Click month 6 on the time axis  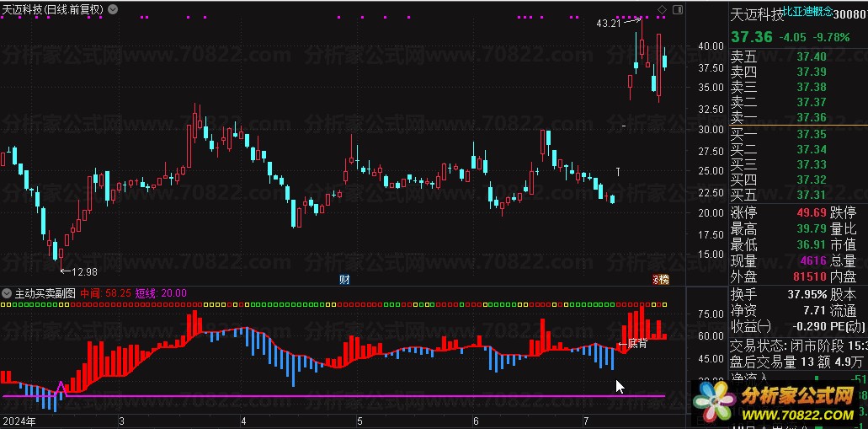tap(476, 421)
